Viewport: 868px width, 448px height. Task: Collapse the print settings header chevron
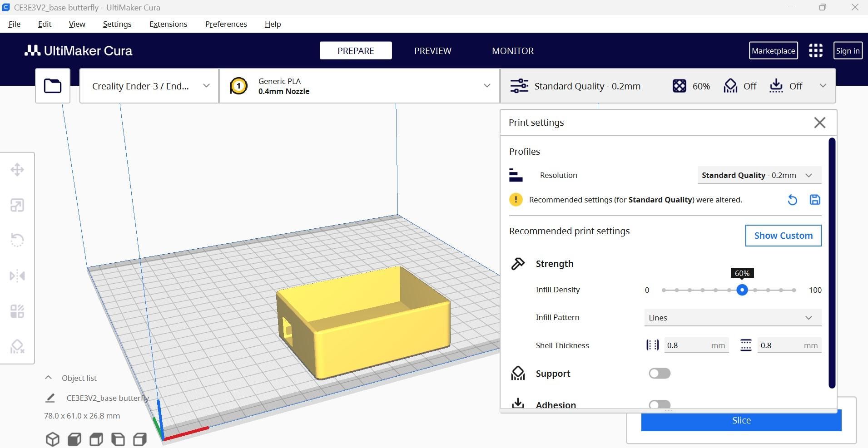click(823, 86)
